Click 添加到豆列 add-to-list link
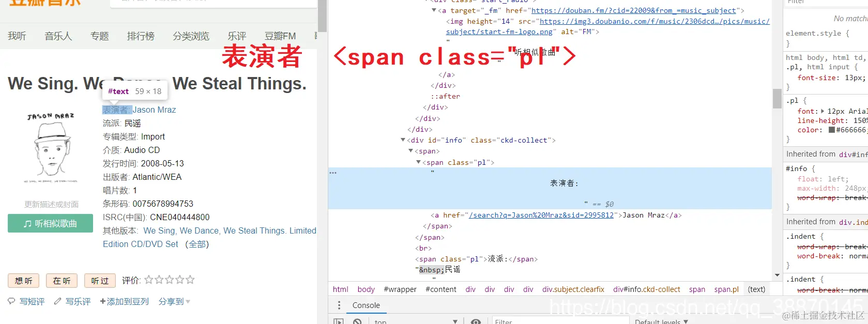Screen dimensions: 868x324 click(124, 301)
